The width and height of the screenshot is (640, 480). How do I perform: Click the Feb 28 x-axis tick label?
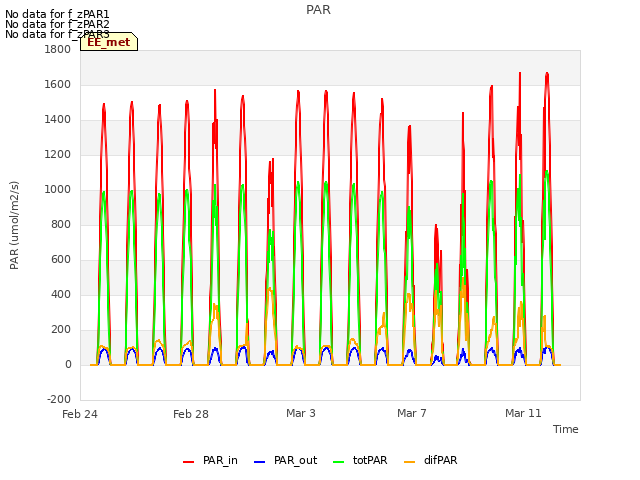(x=191, y=414)
